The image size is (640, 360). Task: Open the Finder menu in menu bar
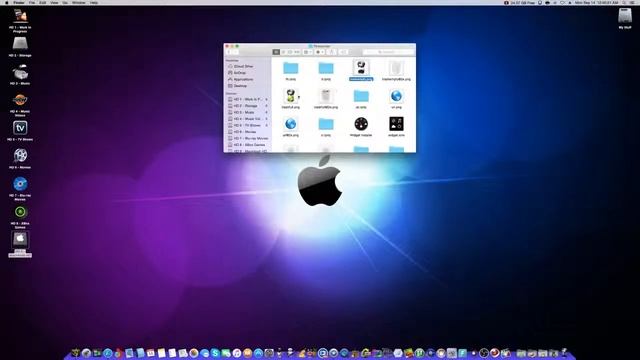pos(19,2)
